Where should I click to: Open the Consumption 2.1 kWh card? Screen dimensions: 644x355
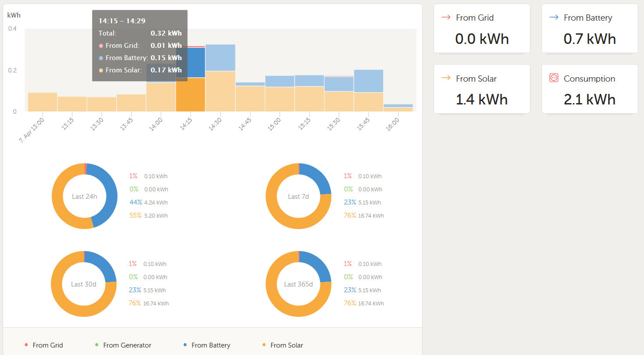[x=590, y=89]
